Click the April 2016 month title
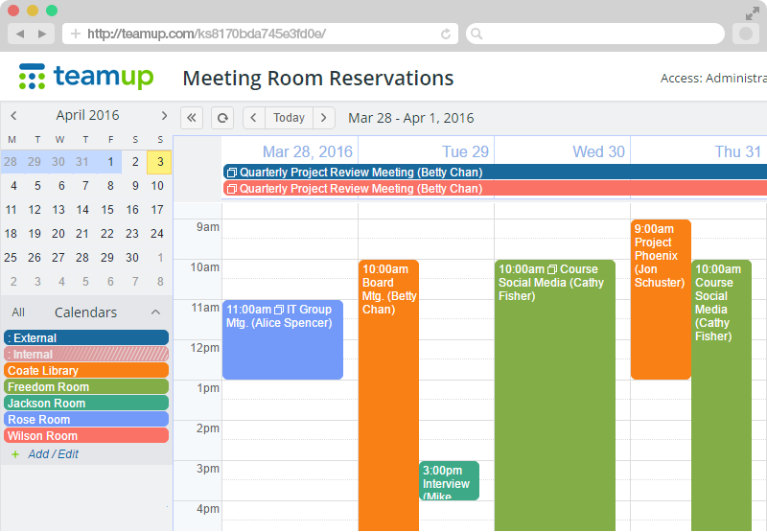Screen dimensions: 767x532 87,115
